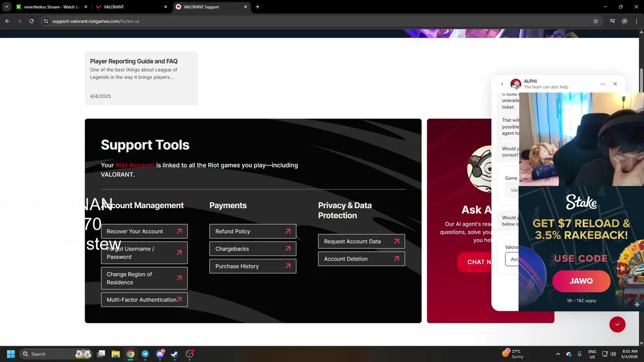Open Change Region of Residence
Screen dimensions: 644x362
tap(144, 278)
